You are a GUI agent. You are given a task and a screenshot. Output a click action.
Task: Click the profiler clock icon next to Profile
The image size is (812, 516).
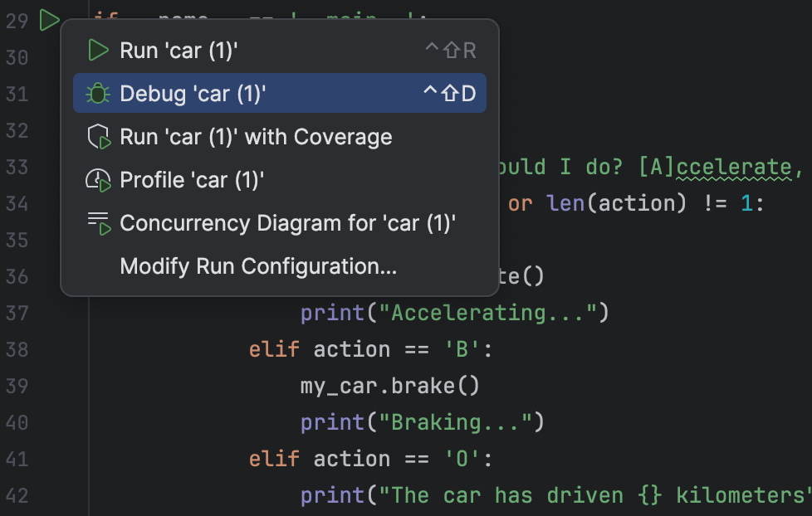coord(97,180)
